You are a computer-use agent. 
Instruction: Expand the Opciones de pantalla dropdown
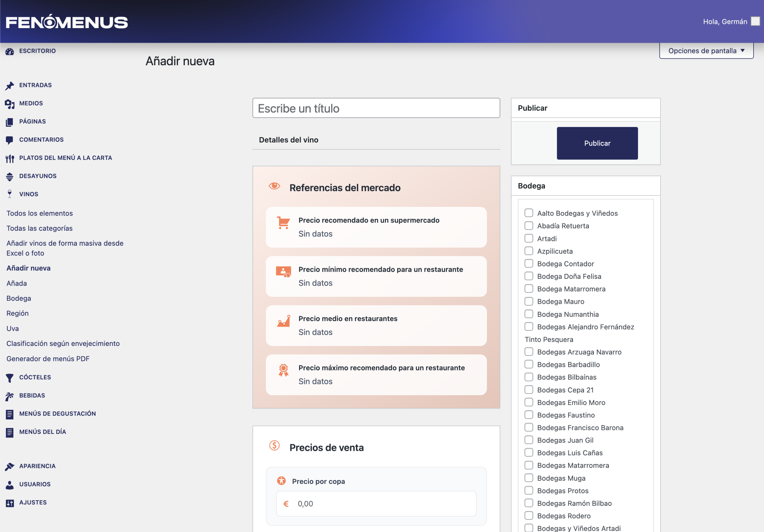(706, 51)
